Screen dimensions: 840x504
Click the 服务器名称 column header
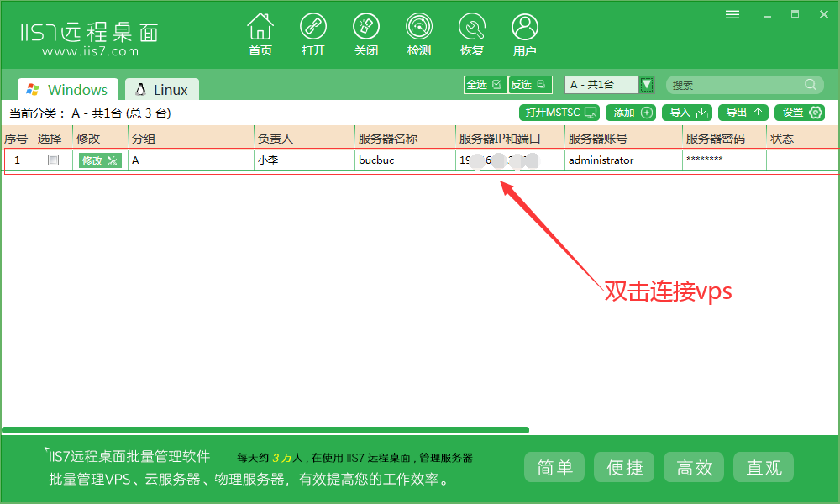(x=405, y=139)
